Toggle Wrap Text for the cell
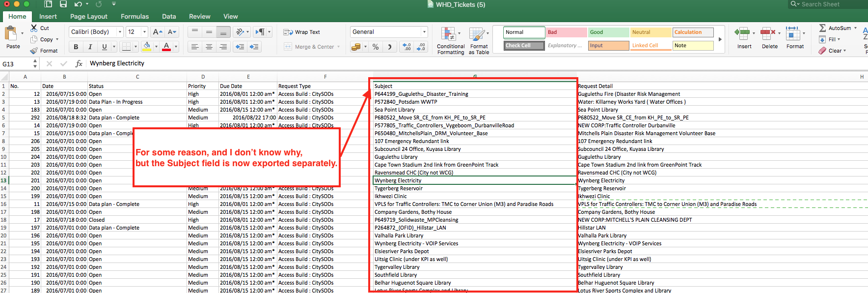This screenshot has width=868, height=293. coord(301,32)
